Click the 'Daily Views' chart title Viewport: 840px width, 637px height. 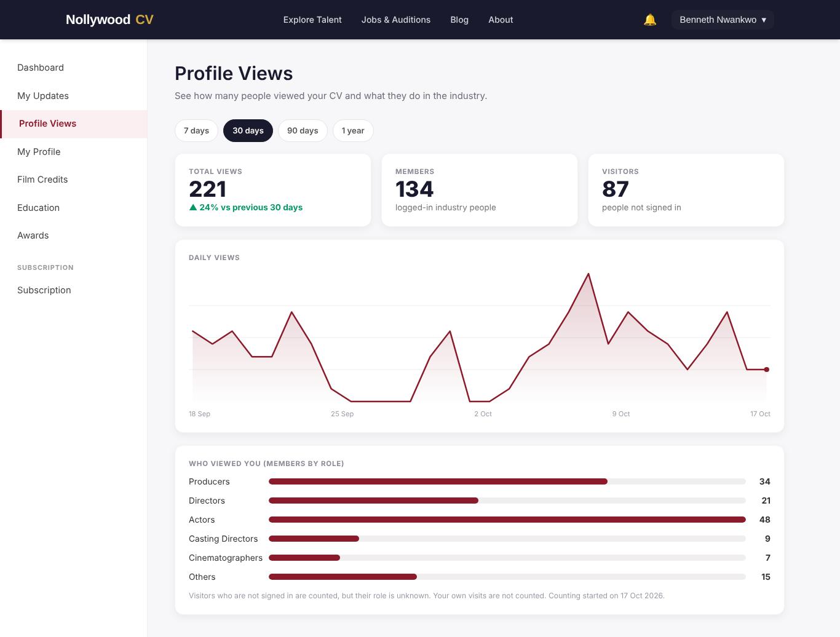214,258
